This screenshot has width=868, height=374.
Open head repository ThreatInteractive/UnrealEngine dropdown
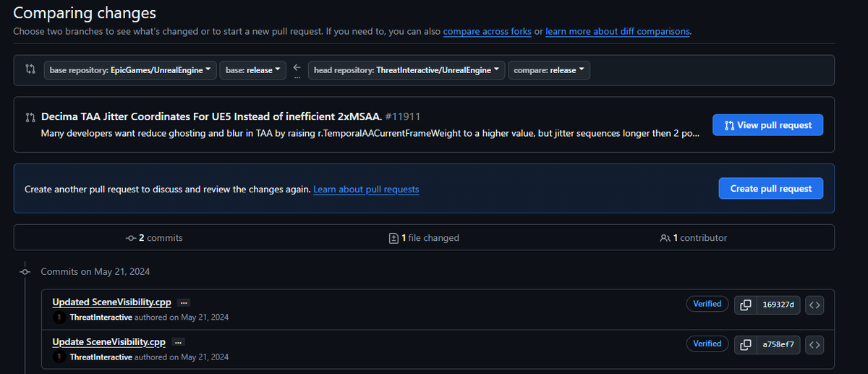click(x=407, y=70)
